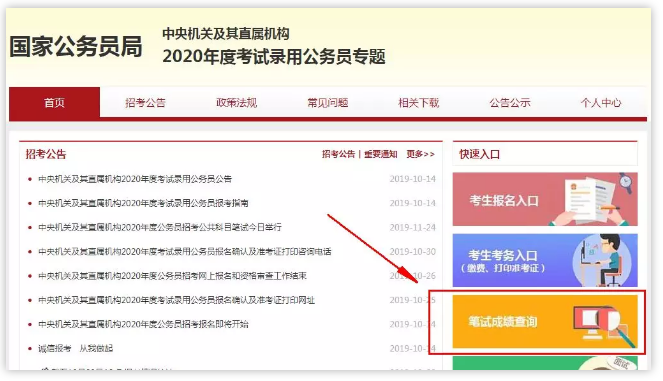Click the 考生报名入口 banner
This screenshot has width=663, height=381.
pyautogui.click(x=545, y=199)
